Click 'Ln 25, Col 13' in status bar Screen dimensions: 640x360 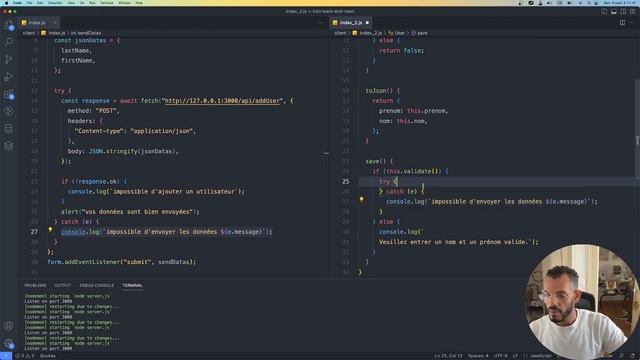coord(448,356)
